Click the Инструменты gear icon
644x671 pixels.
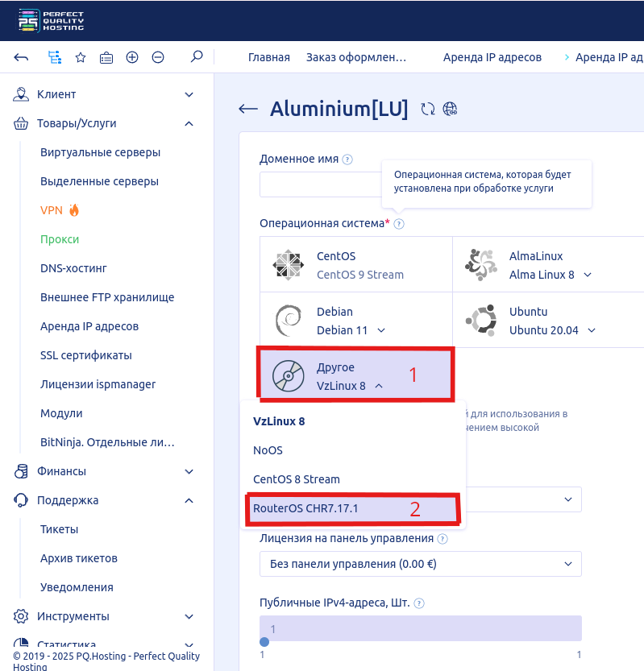pyautogui.click(x=21, y=617)
